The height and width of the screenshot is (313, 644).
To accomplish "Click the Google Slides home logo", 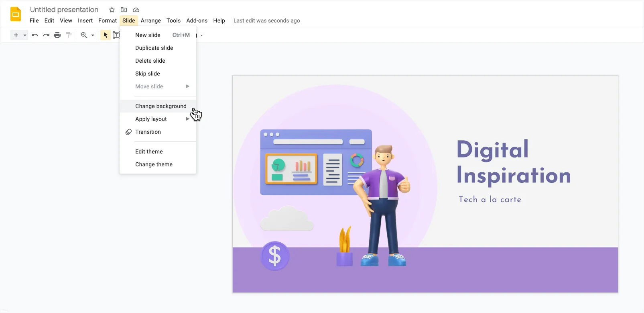I will coord(16,14).
